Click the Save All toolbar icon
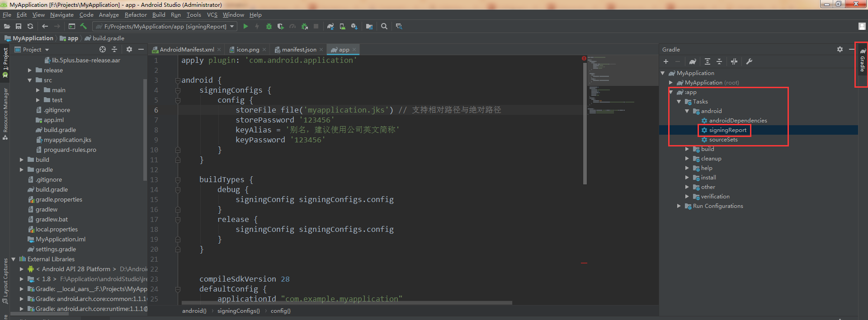The width and height of the screenshot is (868, 320). (19, 26)
